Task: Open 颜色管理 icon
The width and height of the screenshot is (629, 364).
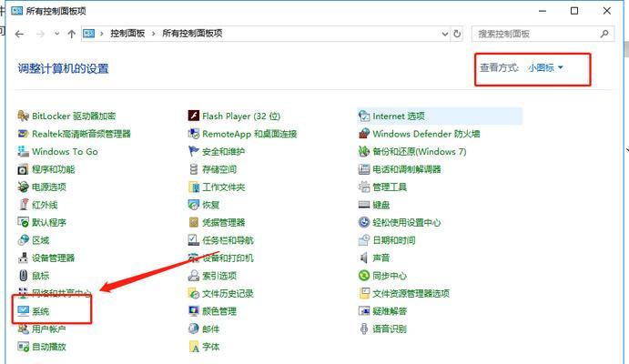Action: [x=193, y=311]
